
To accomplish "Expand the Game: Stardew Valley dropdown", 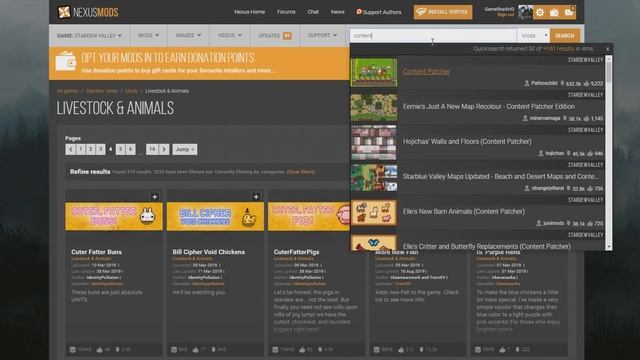I will [89, 36].
